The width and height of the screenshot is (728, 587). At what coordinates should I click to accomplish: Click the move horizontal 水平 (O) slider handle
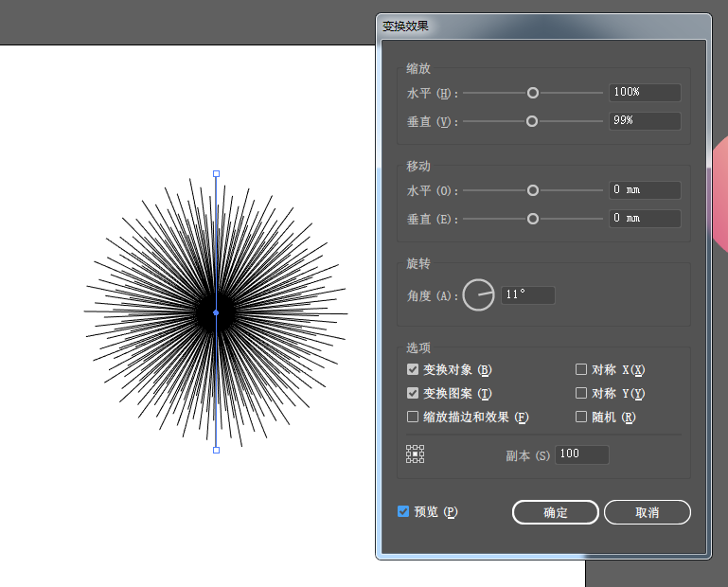click(x=533, y=190)
